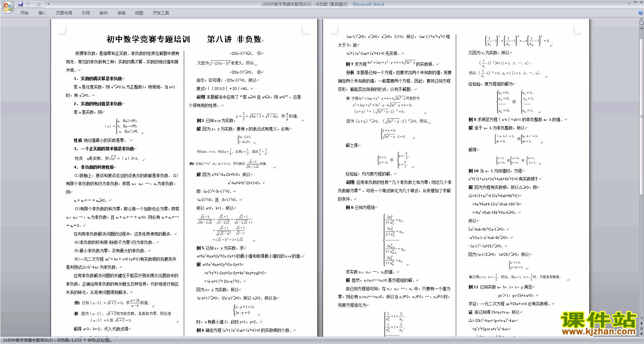Click the blue Help question mark icon

coord(641,13)
